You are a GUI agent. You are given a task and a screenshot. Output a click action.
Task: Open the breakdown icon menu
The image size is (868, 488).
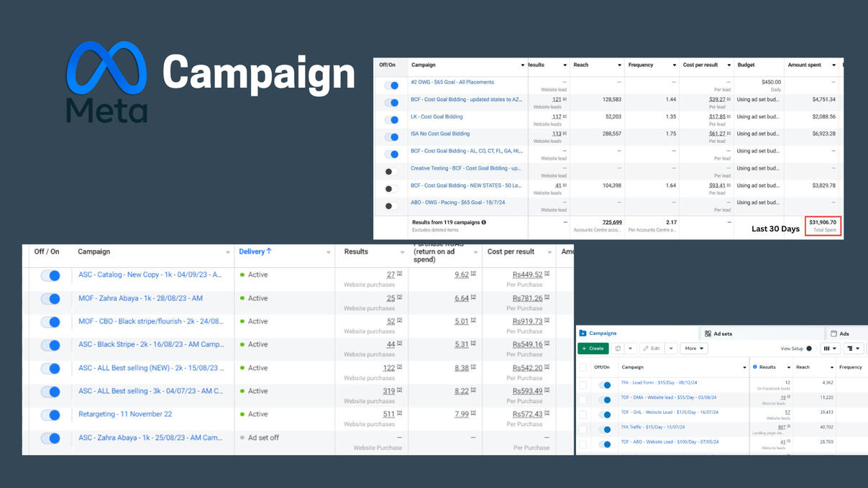coord(853,349)
